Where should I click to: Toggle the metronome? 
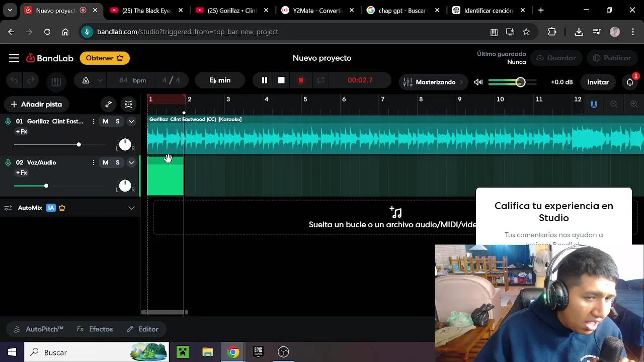tap(86, 80)
